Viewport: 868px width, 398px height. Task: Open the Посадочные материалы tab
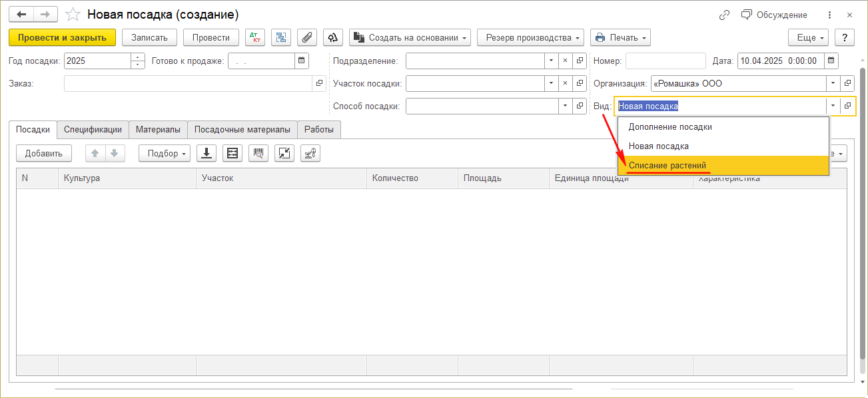click(x=242, y=130)
